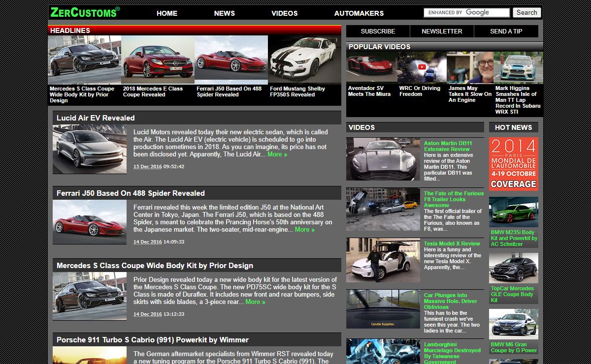The image size is (591, 364).
Task: Click the Lucid Air article thumbnail image
Action: tap(90, 149)
